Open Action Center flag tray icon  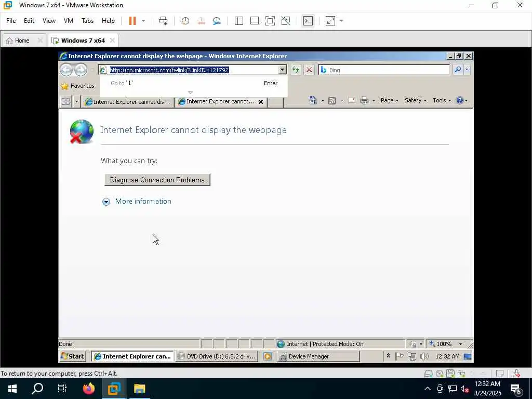pyautogui.click(x=400, y=356)
